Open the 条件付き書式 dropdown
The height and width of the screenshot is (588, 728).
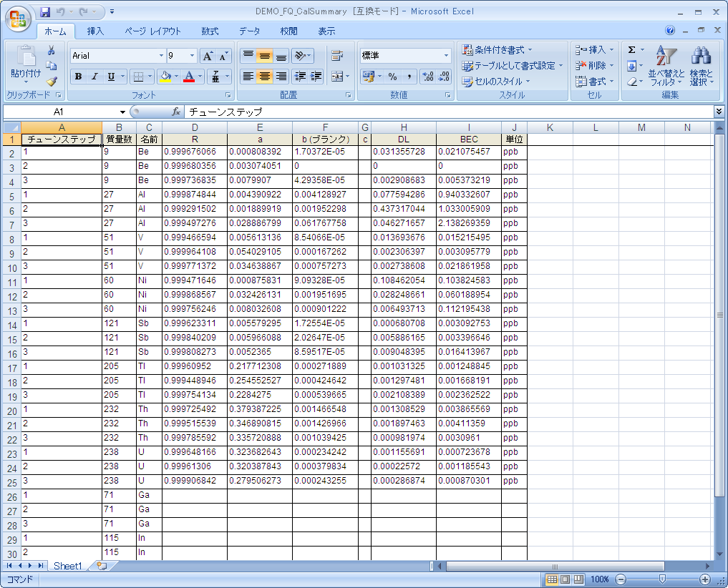(x=497, y=49)
